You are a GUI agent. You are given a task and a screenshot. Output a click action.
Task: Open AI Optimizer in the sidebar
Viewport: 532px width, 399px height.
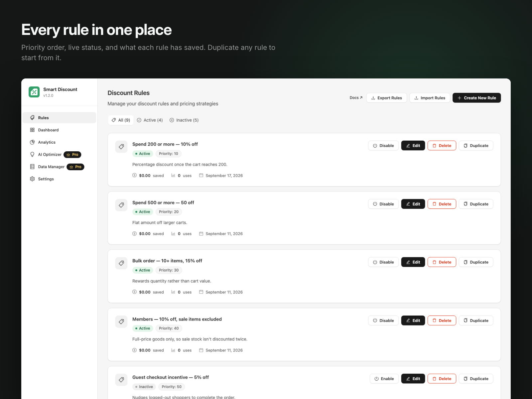60,155
